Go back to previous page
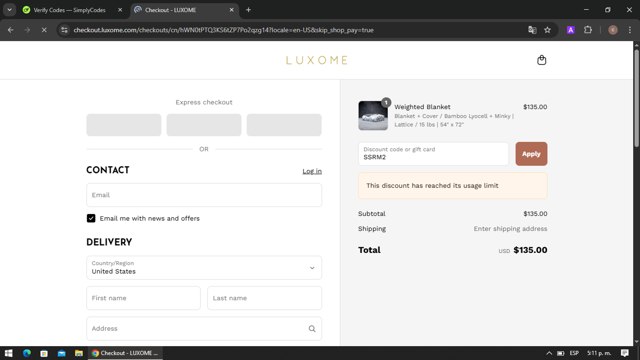Screen dimensions: 640x360 click(11, 30)
